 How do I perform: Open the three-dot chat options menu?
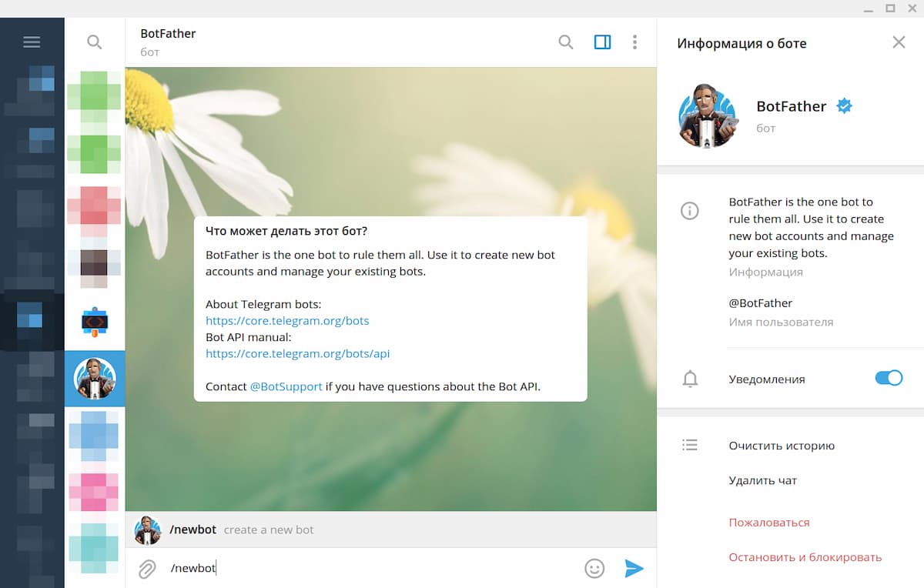[634, 42]
